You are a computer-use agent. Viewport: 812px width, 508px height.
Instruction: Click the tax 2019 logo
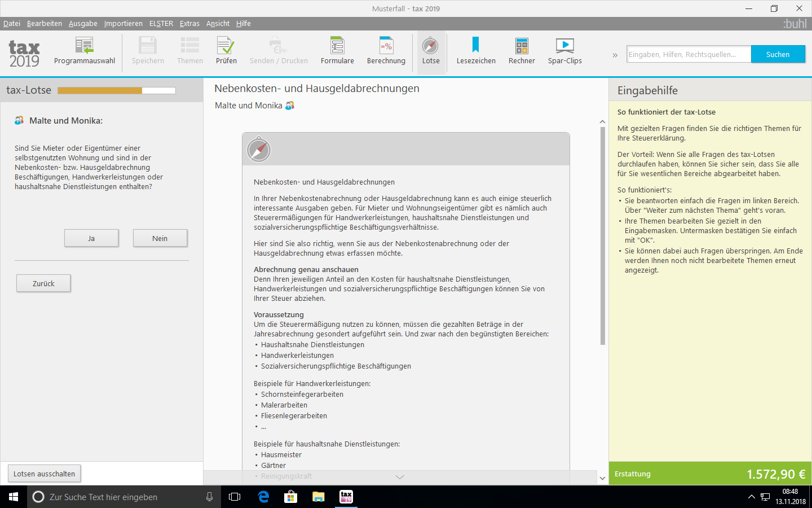(x=24, y=54)
